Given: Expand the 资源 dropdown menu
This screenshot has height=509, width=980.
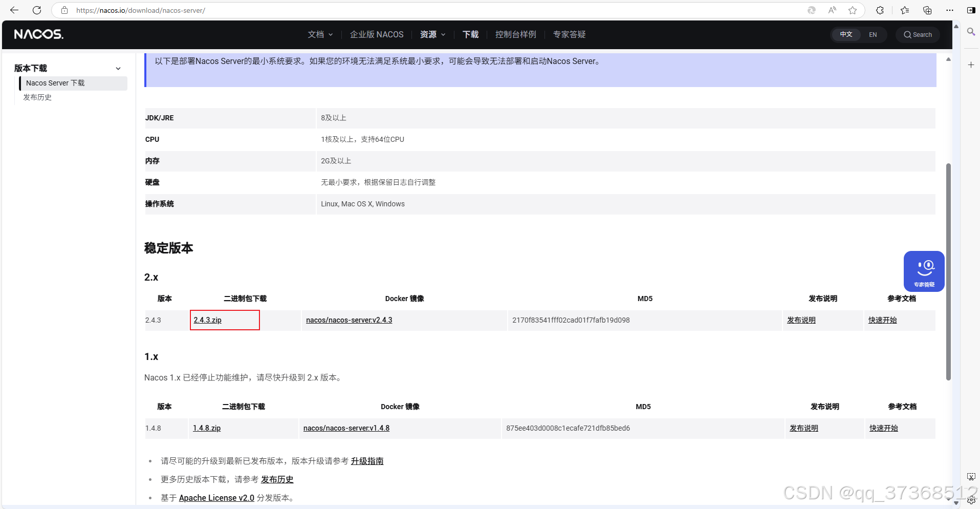Looking at the screenshot, I should (x=432, y=34).
